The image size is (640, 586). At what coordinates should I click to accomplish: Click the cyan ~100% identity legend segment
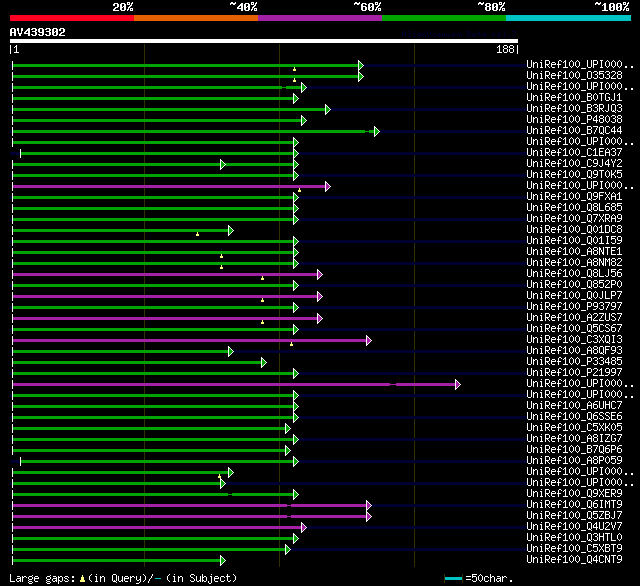569,18
